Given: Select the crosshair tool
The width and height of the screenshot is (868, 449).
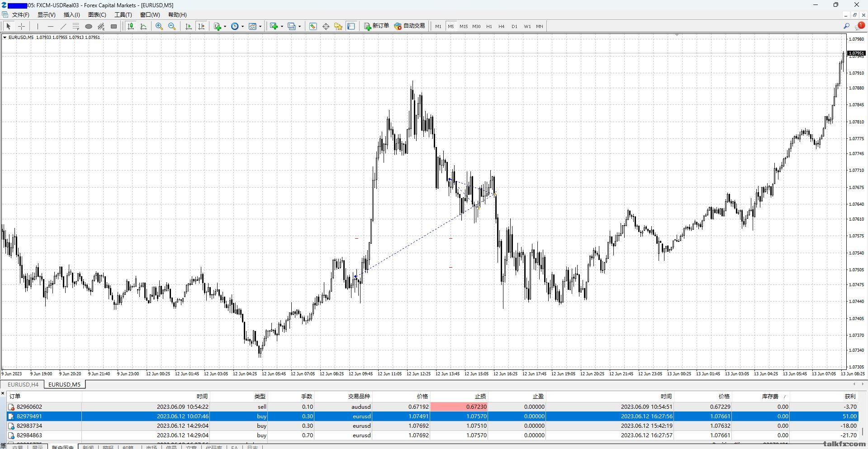Looking at the screenshot, I should click(21, 26).
